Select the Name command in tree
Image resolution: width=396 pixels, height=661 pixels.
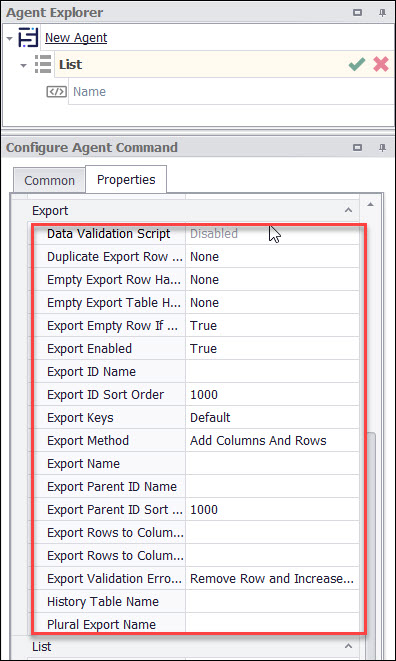(x=89, y=91)
